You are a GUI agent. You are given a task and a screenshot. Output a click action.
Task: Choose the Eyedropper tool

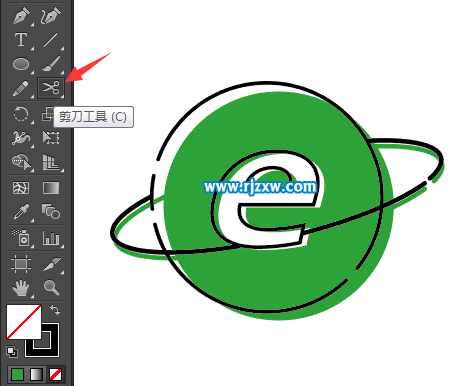(x=21, y=211)
